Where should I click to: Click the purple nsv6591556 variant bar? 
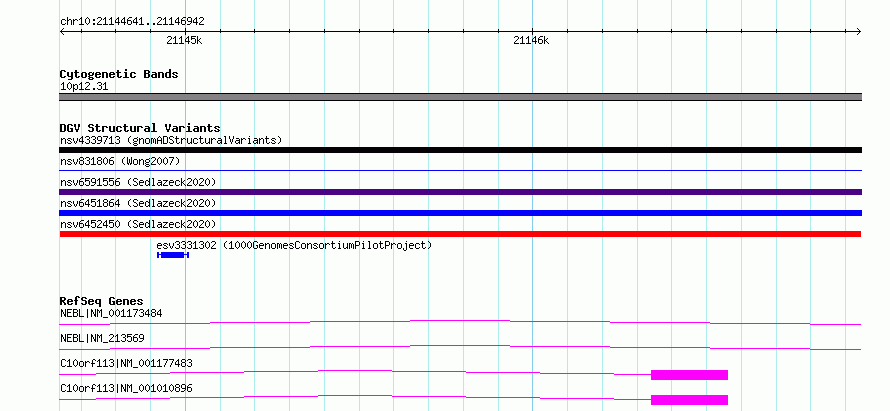pyautogui.click(x=460, y=192)
